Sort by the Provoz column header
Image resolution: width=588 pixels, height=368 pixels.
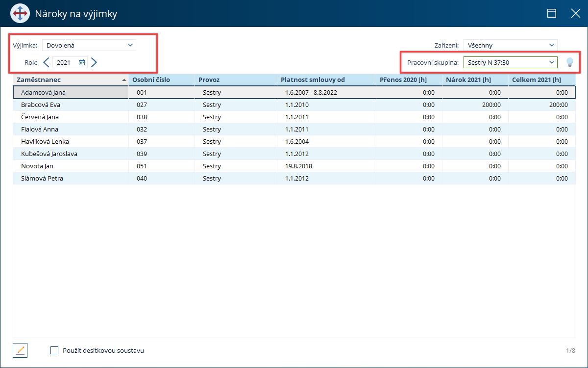click(236, 79)
